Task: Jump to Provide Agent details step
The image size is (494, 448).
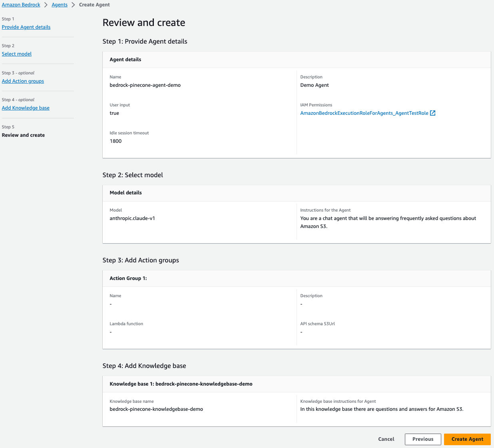Action: click(26, 27)
